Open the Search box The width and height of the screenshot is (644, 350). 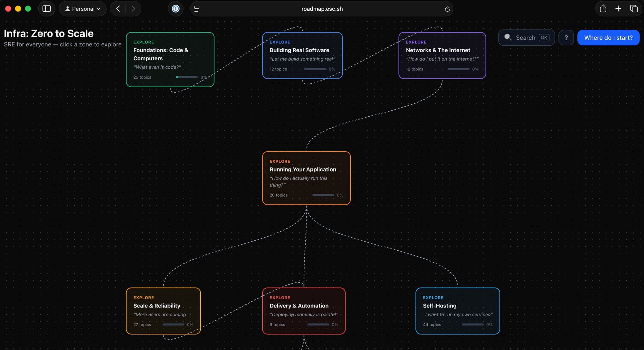(x=526, y=38)
